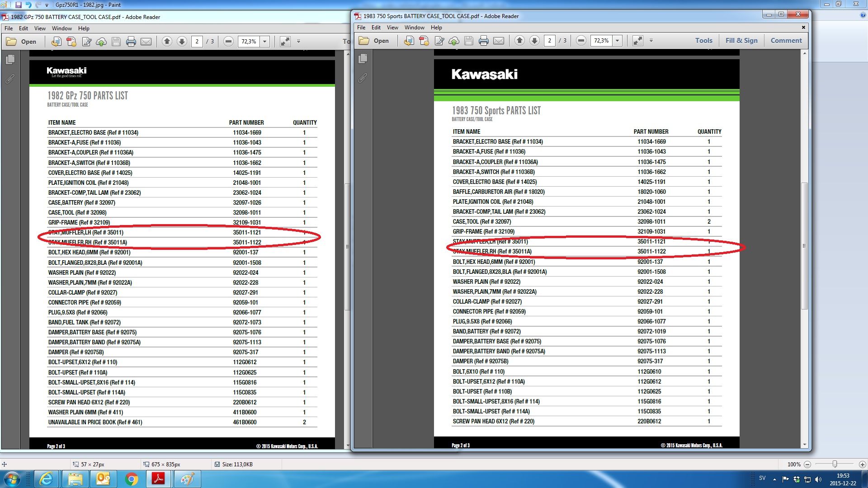Open the Comment pane

(786, 41)
